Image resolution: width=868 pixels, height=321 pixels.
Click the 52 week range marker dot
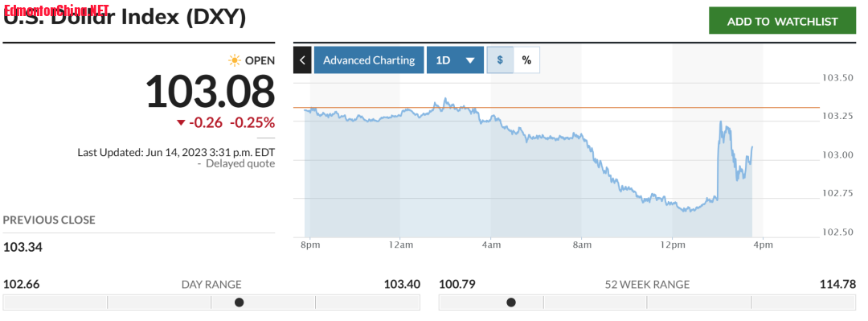click(511, 302)
